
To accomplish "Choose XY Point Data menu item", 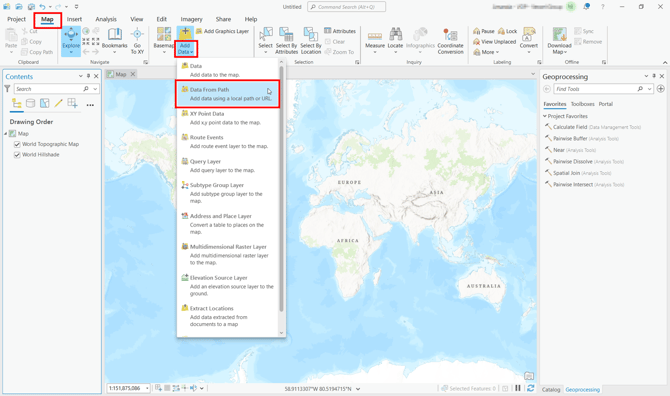I will [x=228, y=118].
